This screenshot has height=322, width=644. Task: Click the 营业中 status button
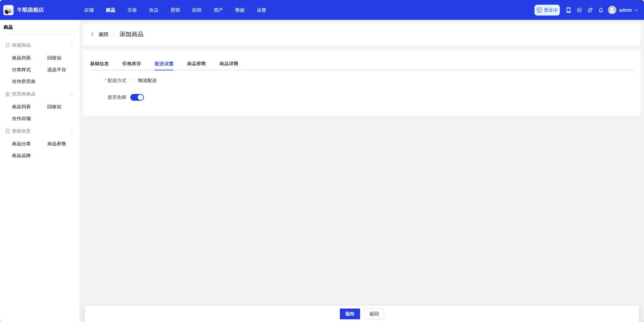tap(547, 10)
